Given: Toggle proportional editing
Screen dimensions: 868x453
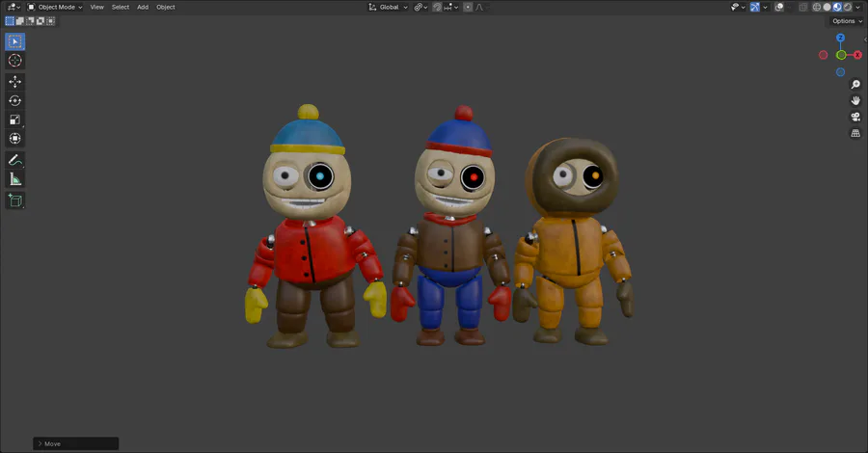Looking at the screenshot, I should click(x=468, y=7).
